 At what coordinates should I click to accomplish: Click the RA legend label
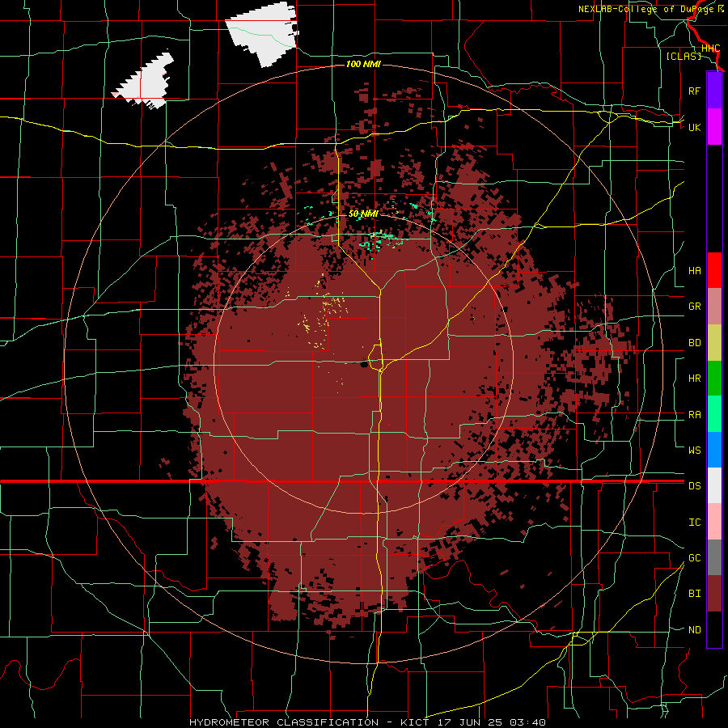[694, 414]
